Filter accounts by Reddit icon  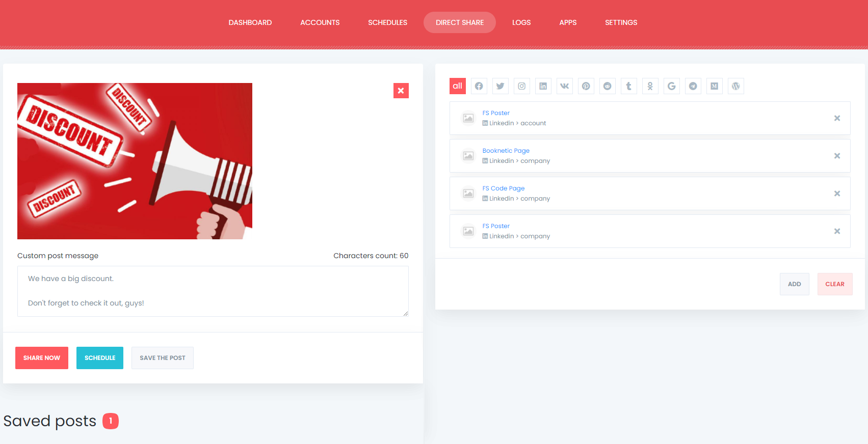coord(607,86)
